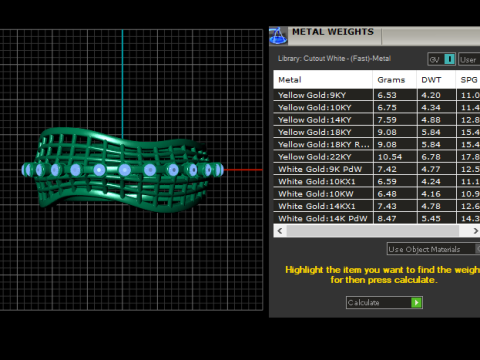Select the White Gold:10KW row
480x360 pixels.
pyautogui.click(x=377, y=194)
